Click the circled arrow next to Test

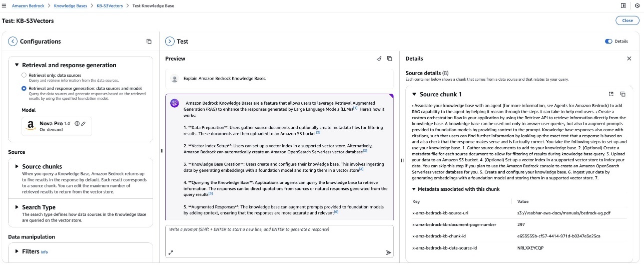(x=170, y=42)
